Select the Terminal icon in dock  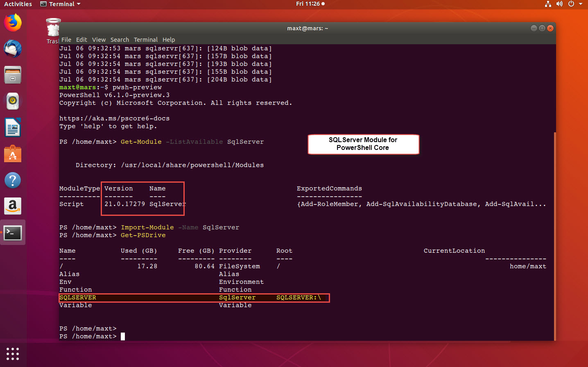pos(13,233)
